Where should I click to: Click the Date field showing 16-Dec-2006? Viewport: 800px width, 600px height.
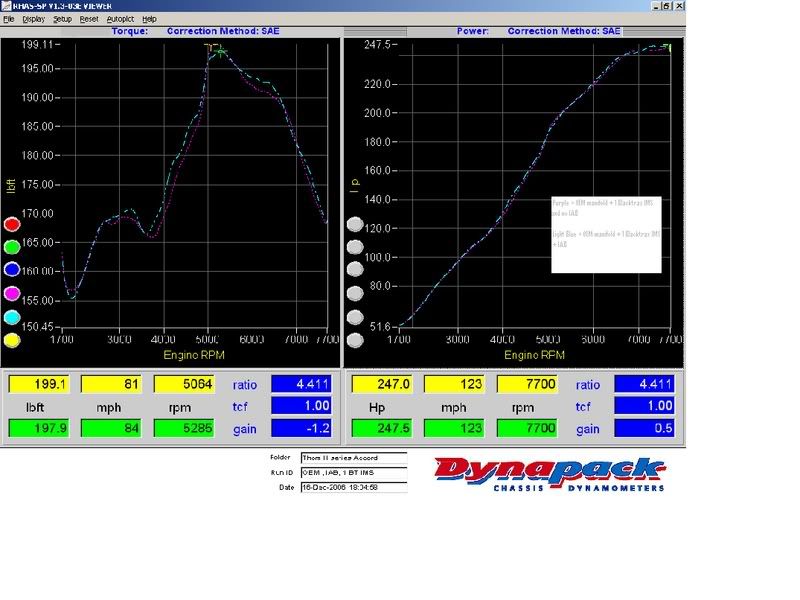coord(354,487)
